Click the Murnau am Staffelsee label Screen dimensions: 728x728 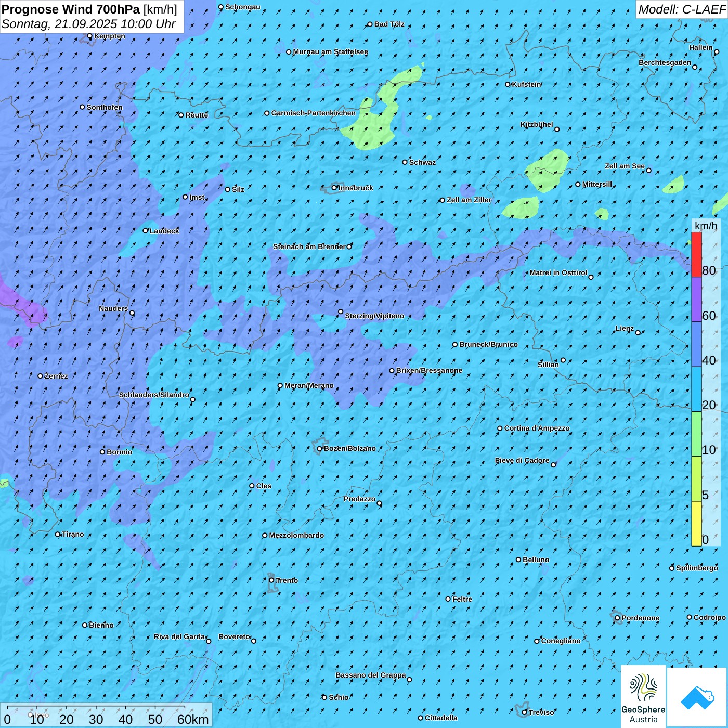point(330,51)
